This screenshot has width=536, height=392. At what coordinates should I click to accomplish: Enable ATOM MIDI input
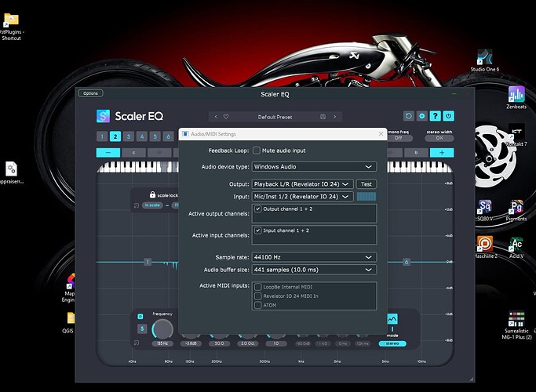[258, 305]
